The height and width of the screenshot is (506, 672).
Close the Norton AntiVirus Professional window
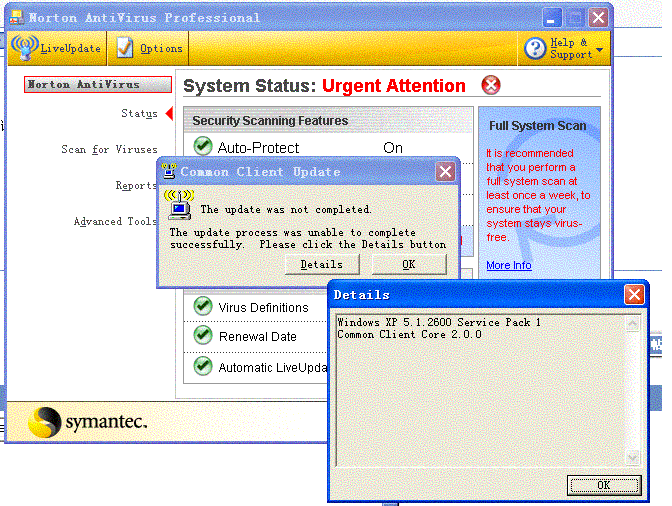598,18
